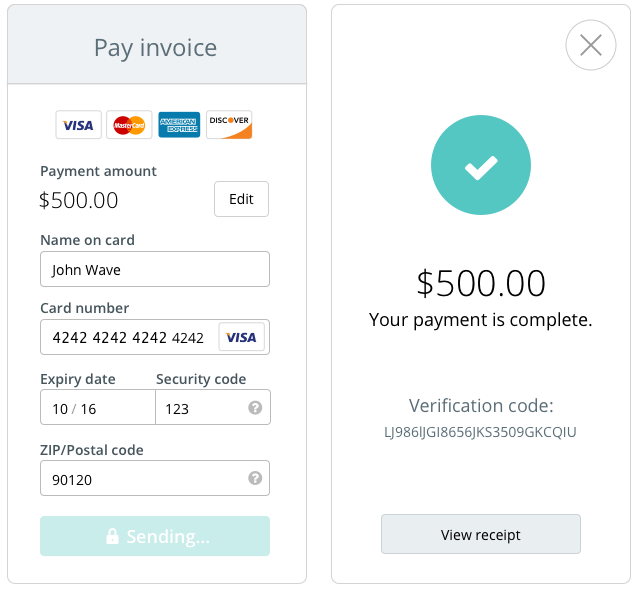The width and height of the screenshot is (636, 593).
Task: Click into the card number field
Action: [128, 338]
